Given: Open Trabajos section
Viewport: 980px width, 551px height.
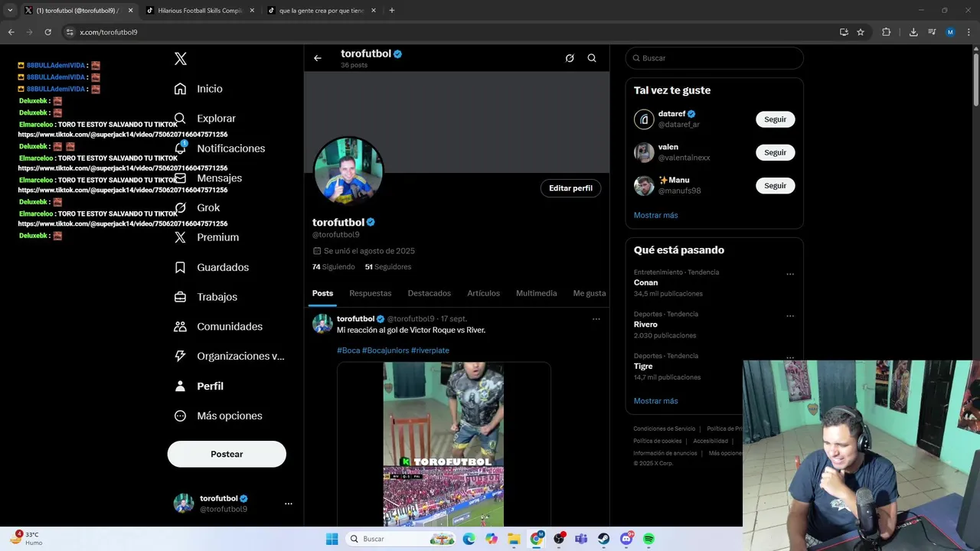Looking at the screenshot, I should pyautogui.click(x=206, y=297).
